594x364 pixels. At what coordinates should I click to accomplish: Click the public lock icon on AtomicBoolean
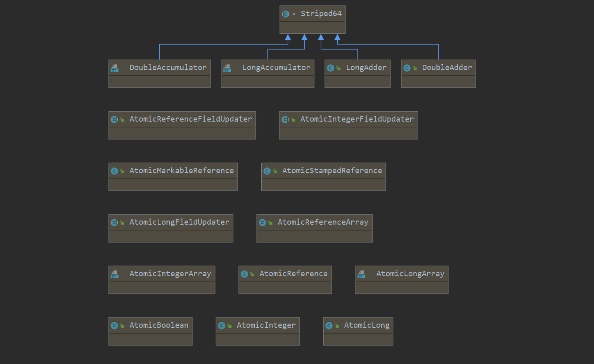122,326
